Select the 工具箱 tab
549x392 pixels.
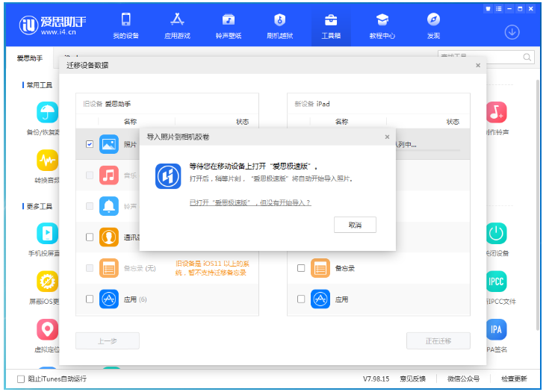tap(331, 26)
